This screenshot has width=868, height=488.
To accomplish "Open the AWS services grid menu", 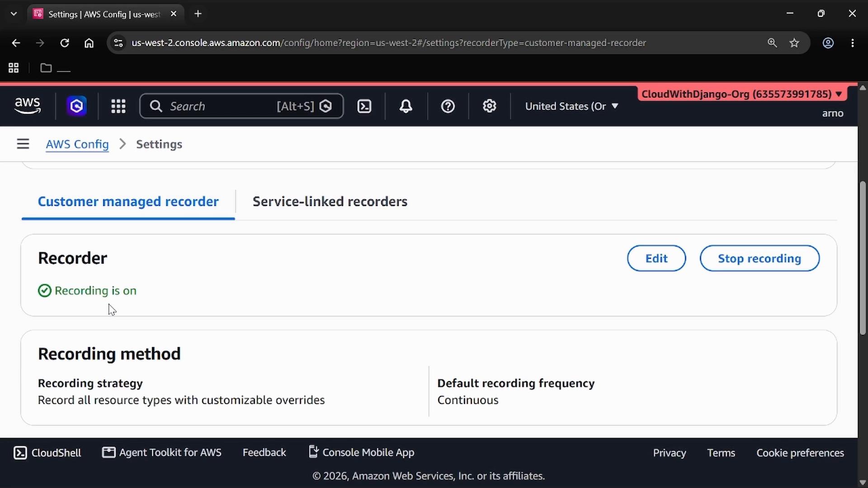I will pyautogui.click(x=118, y=106).
